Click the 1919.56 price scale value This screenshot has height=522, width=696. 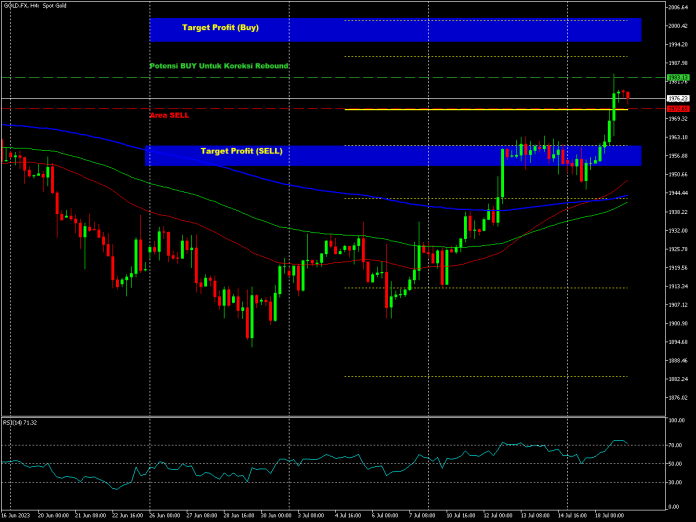pos(678,268)
